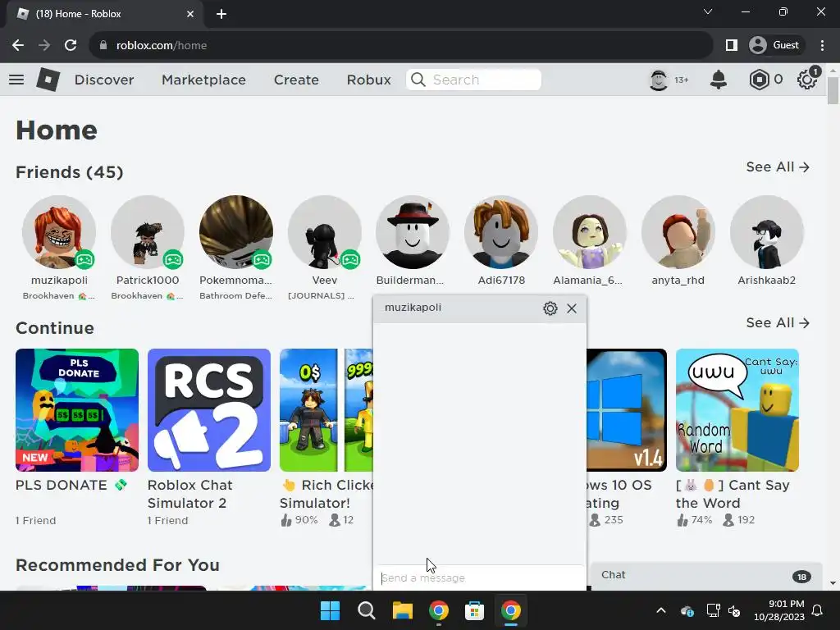
Task: Open Roblox Chat Simulator 2 thumbnail
Action: pyautogui.click(x=209, y=410)
